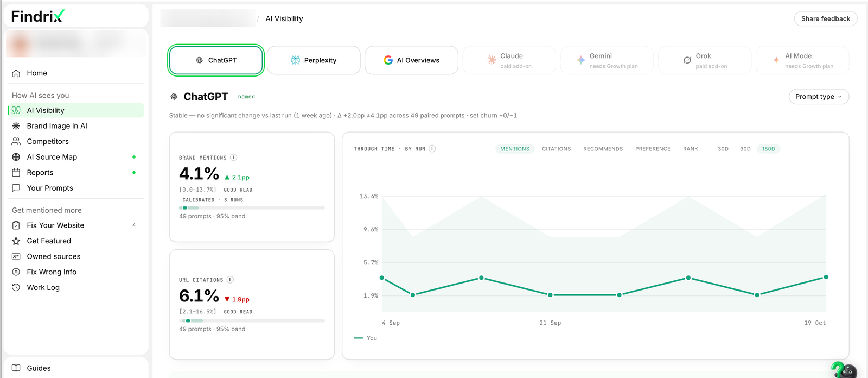
Task: Click the blurred account selector in sidebar
Action: coord(76,44)
